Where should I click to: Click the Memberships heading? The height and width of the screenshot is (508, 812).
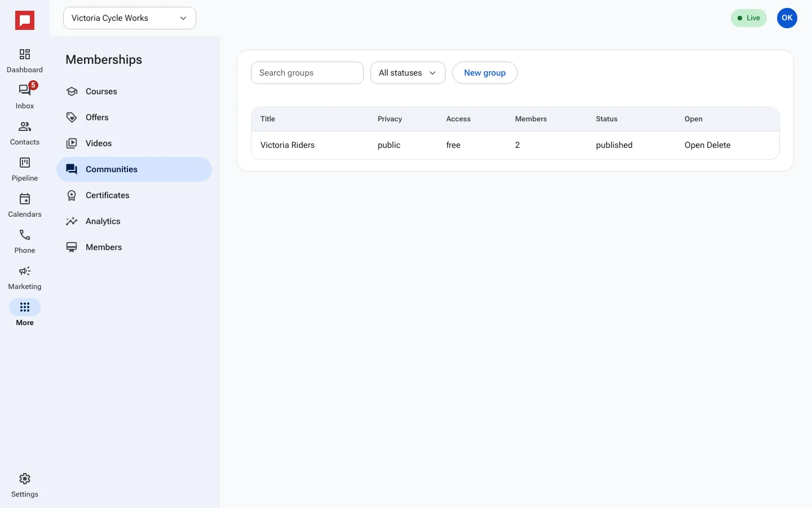coord(104,60)
